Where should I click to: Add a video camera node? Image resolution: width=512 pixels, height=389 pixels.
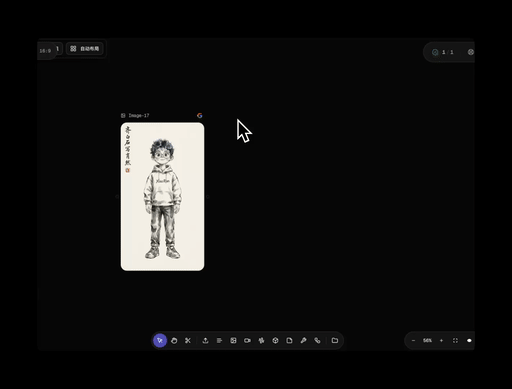click(247, 340)
